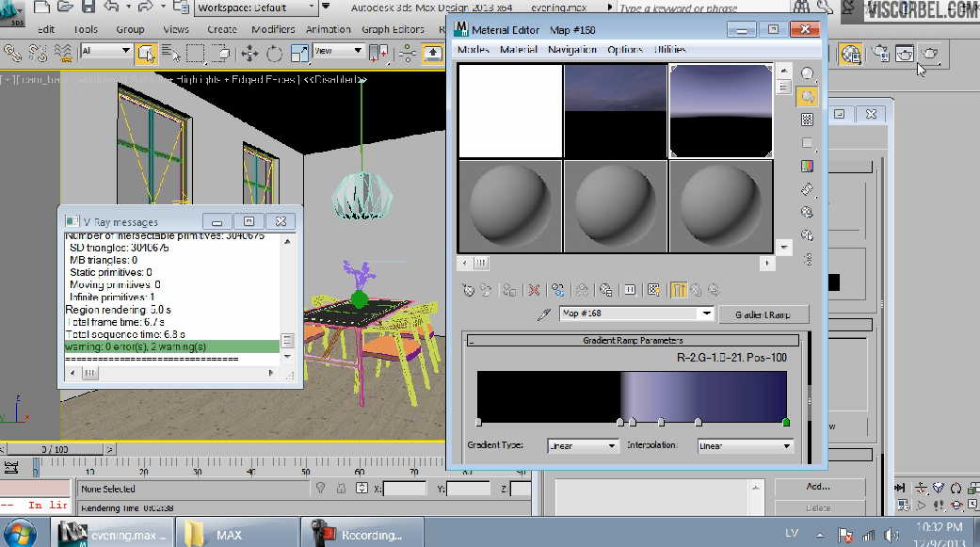
Task: Click the Unlink Selection tool
Action: click(x=38, y=53)
